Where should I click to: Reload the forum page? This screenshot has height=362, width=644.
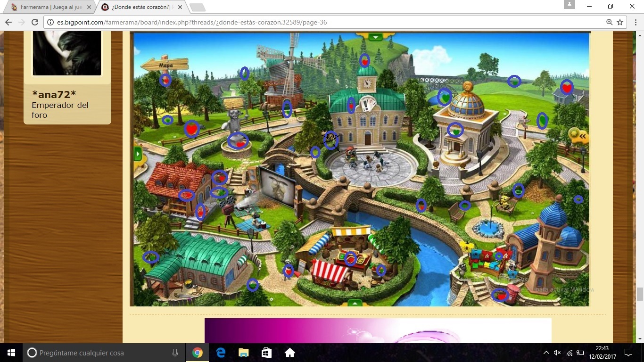coord(35,22)
